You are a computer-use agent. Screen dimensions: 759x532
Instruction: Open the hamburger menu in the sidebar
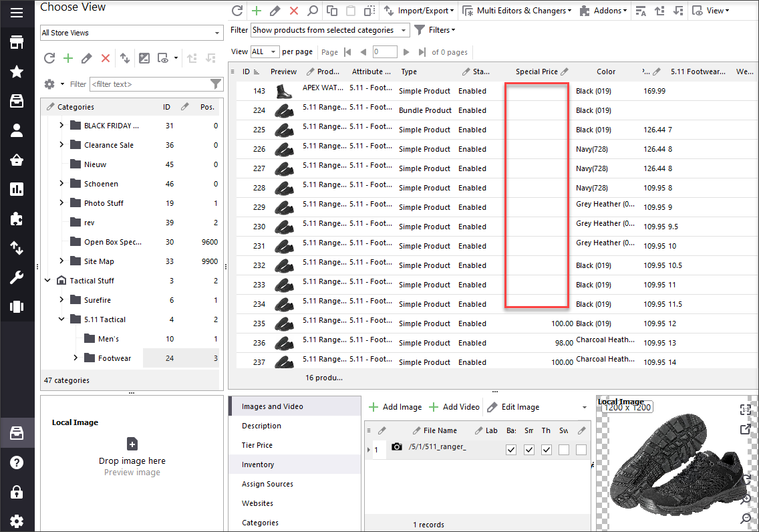coord(17,13)
